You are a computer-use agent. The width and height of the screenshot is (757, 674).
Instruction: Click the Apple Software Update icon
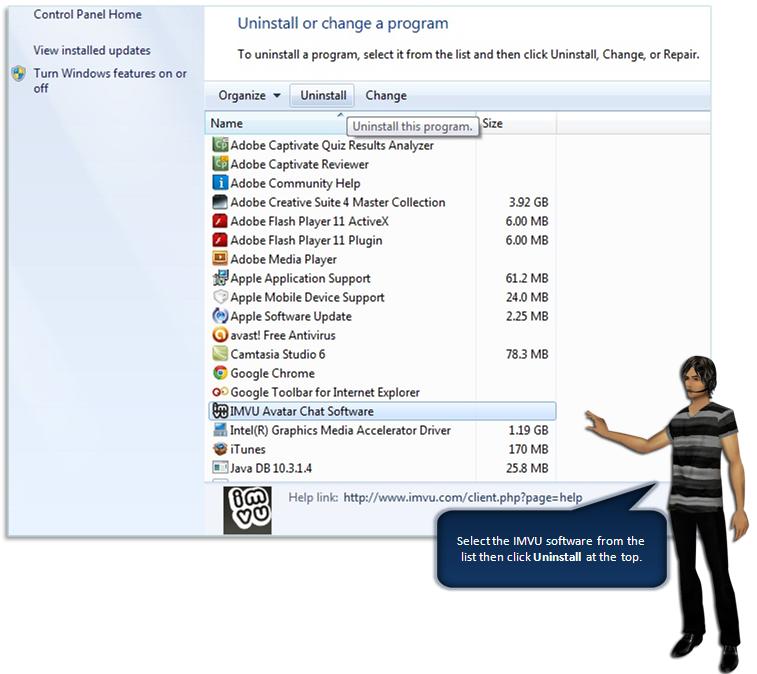[220, 316]
